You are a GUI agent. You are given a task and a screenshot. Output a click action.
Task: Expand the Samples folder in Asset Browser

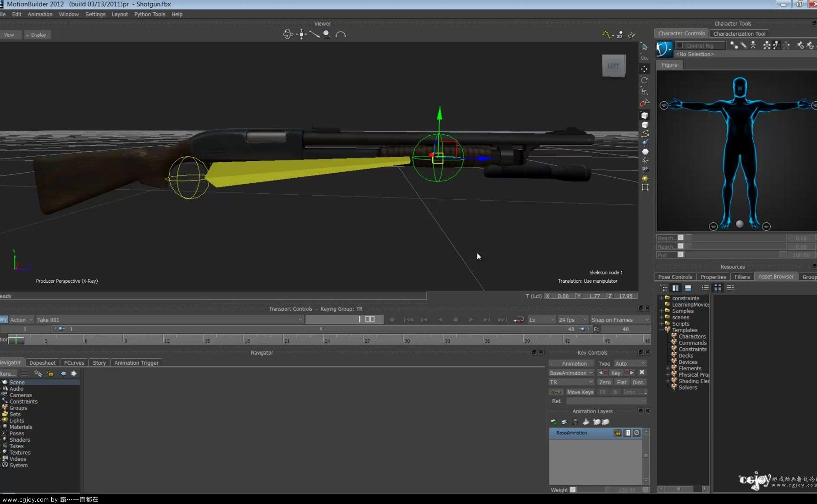click(x=662, y=311)
